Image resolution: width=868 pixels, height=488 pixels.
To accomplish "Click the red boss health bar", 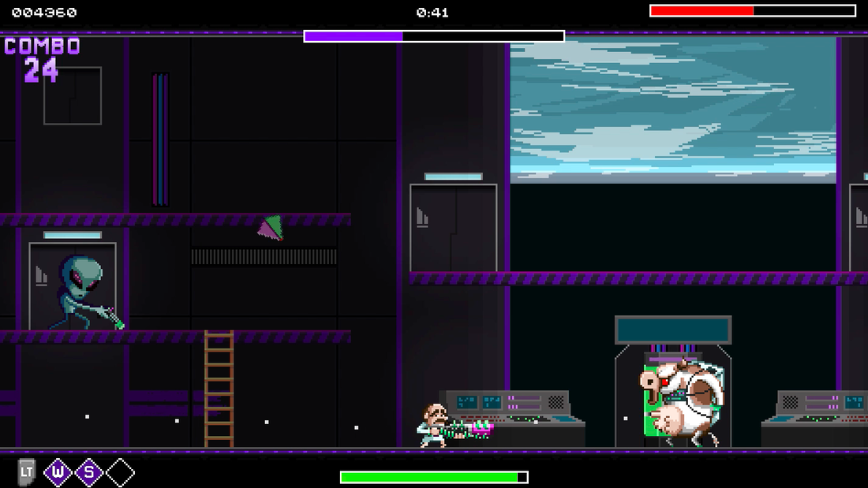I will (x=753, y=10).
